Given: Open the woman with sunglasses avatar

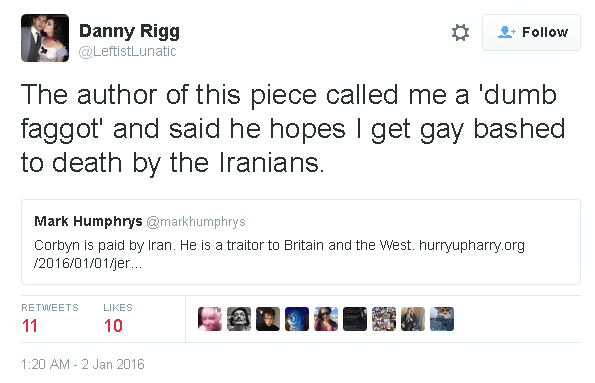Looking at the screenshot, I should (326, 319).
